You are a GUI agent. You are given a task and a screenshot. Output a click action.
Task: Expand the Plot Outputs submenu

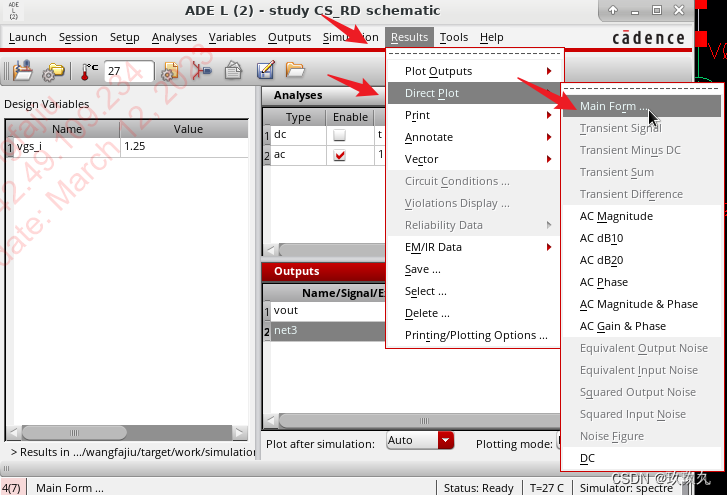473,71
